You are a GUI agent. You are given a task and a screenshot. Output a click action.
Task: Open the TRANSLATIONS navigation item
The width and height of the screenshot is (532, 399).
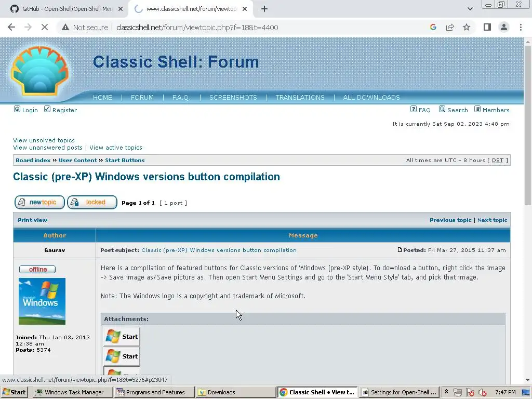tap(300, 97)
